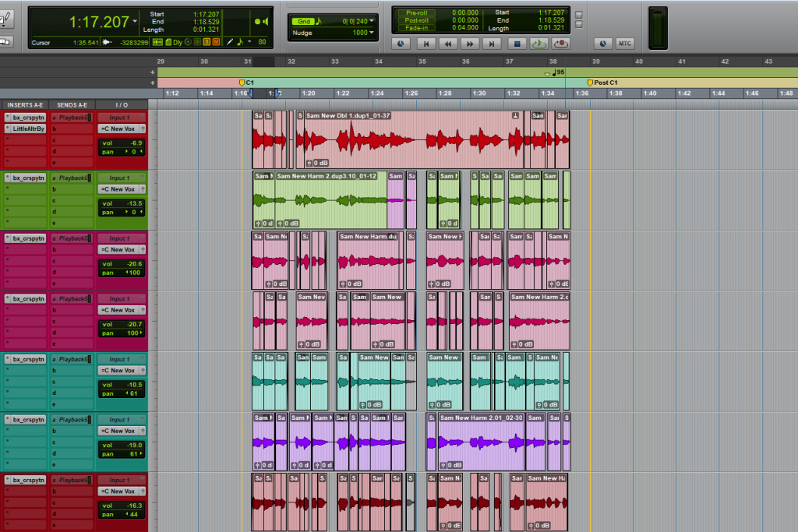Click the SENDS A-E column header
The width and height of the screenshot is (798, 532).
tap(71, 104)
